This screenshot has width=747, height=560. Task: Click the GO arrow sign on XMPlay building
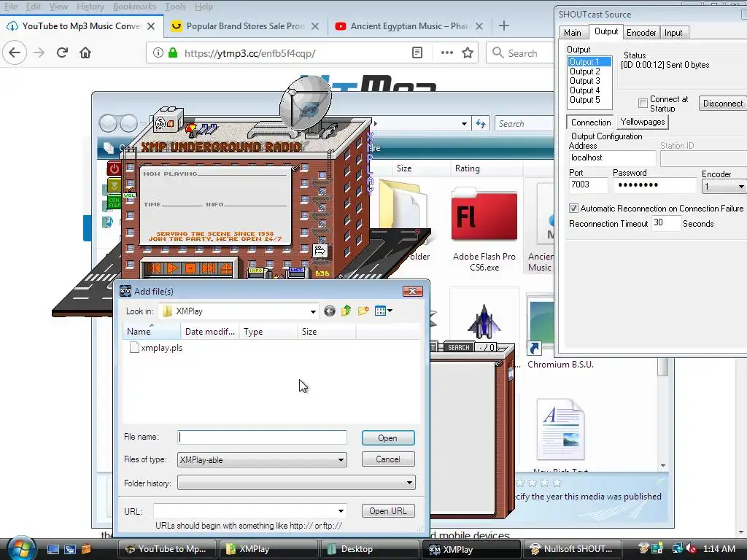tap(320, 251)
